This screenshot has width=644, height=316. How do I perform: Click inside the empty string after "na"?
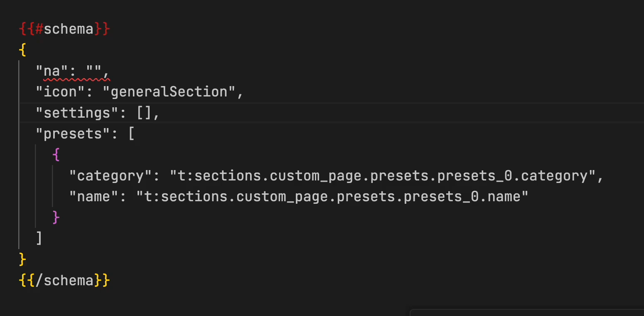pyautogui.click(x=94, y=71)
